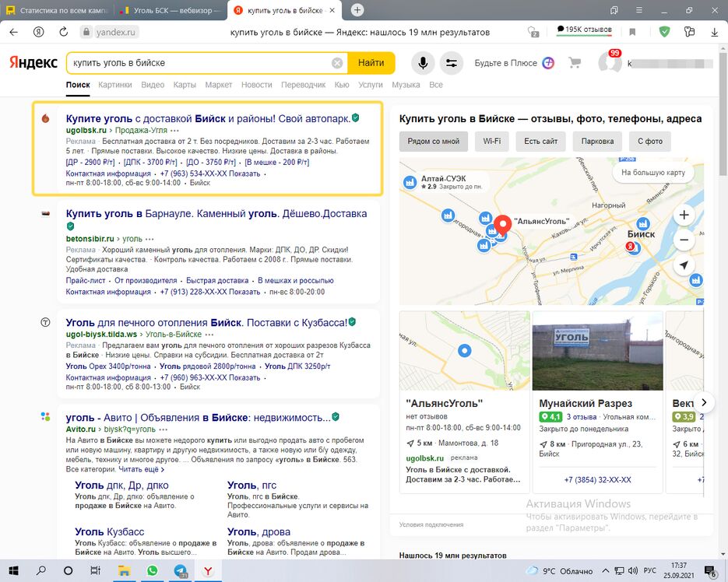Toggle the "Wi-Fi" filter chip
The height and width of the screenshot is (582, 728).
coord(491,142)
